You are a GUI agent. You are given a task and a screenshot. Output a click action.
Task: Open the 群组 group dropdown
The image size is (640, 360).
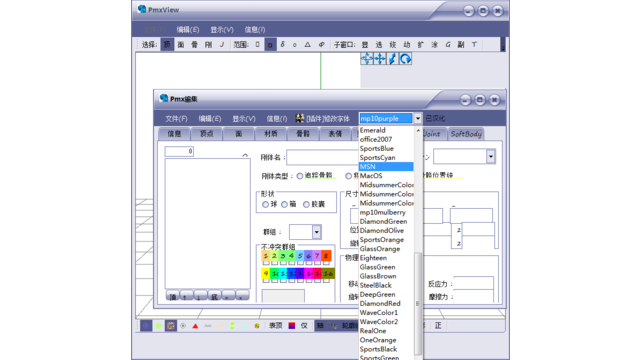click(316, 232)
